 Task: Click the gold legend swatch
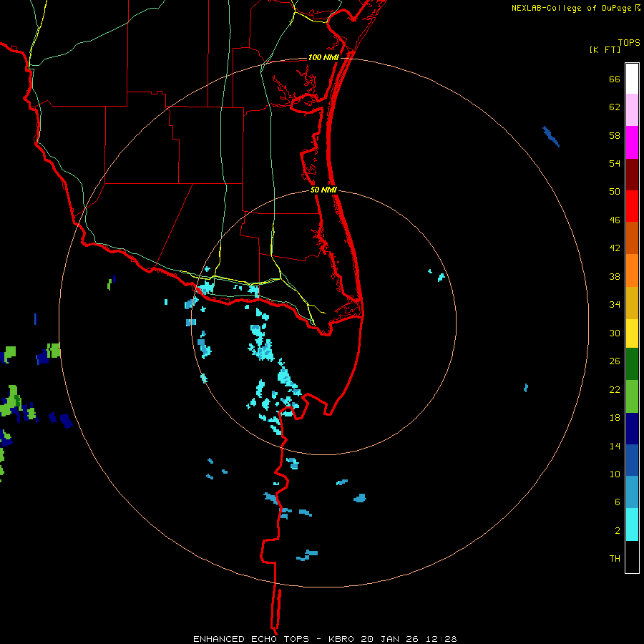tap(632, 303)
